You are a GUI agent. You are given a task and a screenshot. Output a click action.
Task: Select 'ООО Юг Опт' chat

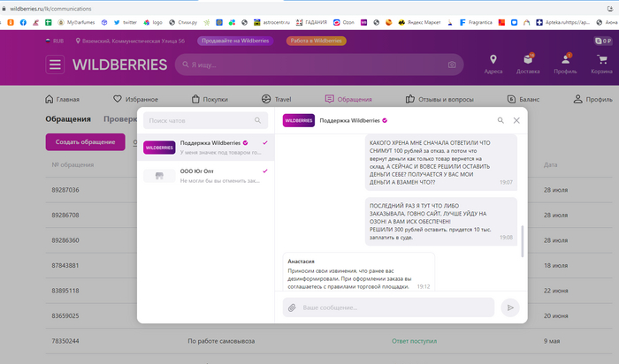point(205,176)
